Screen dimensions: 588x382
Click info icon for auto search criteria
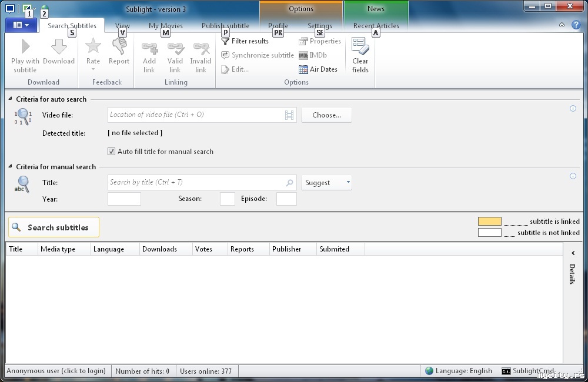tap(573, 108)
